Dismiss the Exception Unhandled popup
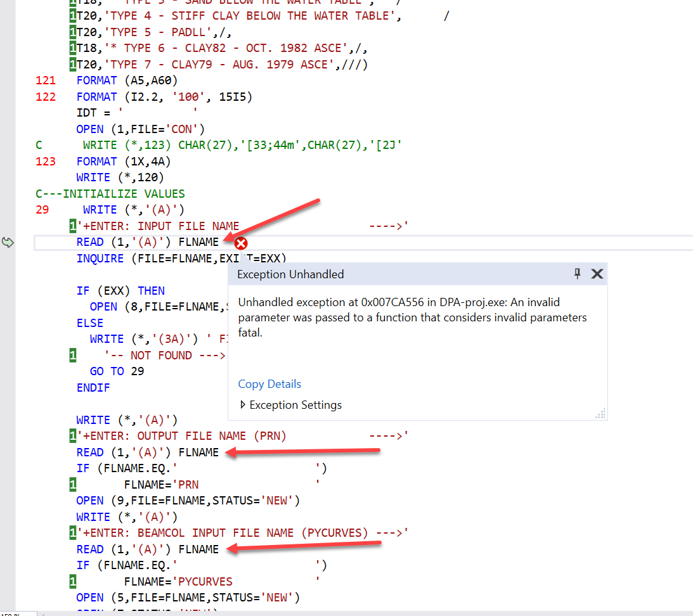The image size is (693, 616). tap(597, 274)
